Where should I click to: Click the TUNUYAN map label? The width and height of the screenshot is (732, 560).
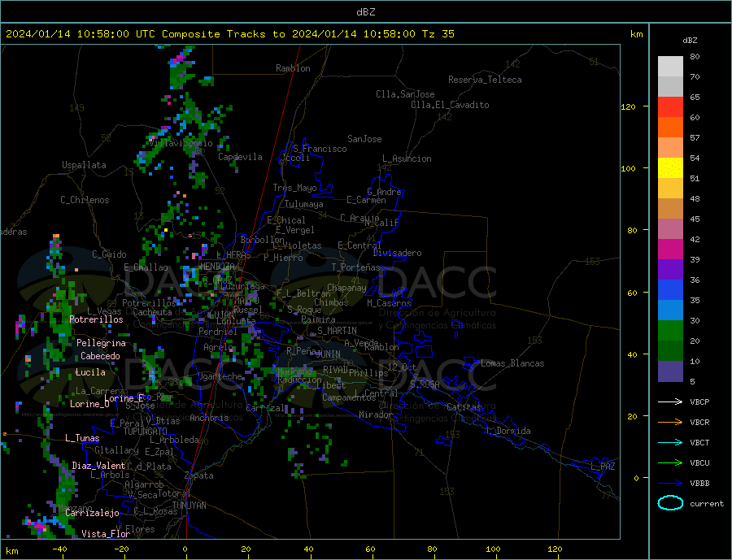pyautogui.click(x=189, y=506)
